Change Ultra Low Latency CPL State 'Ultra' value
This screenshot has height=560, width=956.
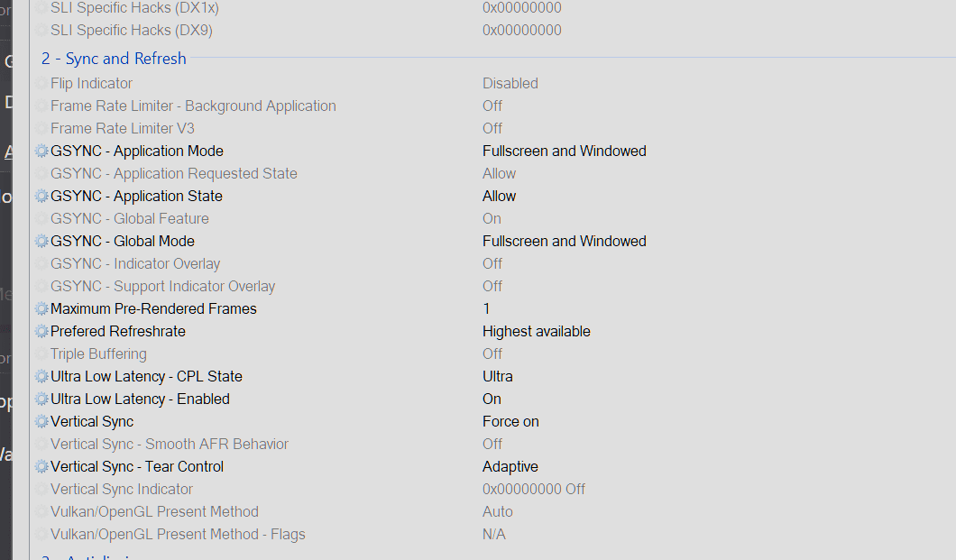[498, 377]
